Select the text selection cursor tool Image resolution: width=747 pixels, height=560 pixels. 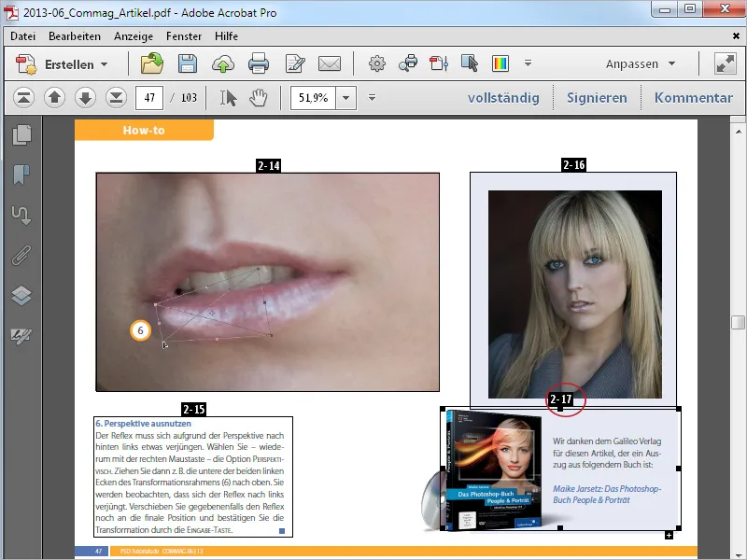(x=228, y=98)
